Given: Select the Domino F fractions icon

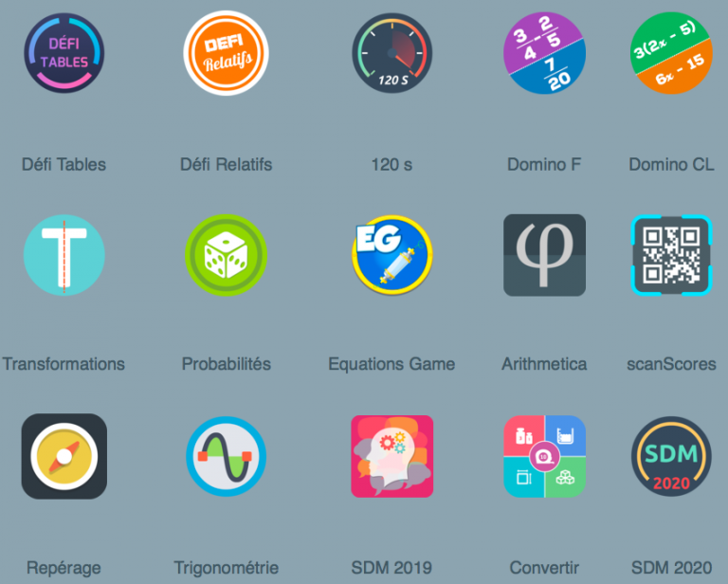Looking at the screenshot, I should (x=545, y=53).
